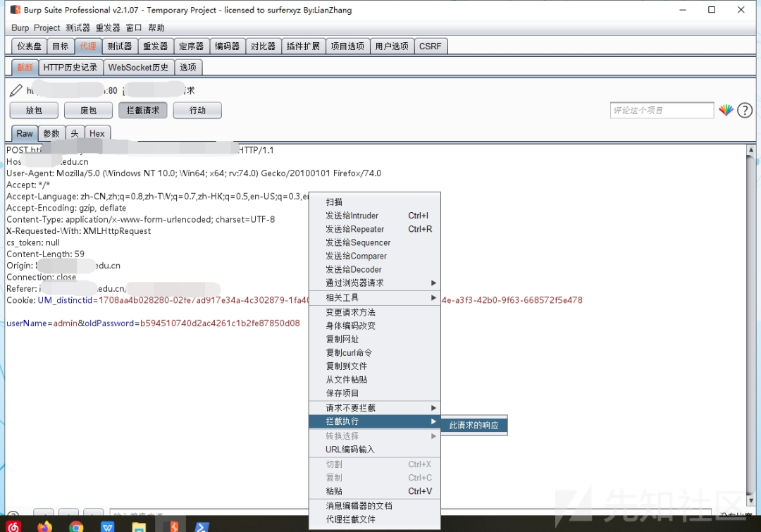Toggle the 拦截请求 intercept button
The height and width of the screenshot is (532, 761).
(x=142, y=110)
